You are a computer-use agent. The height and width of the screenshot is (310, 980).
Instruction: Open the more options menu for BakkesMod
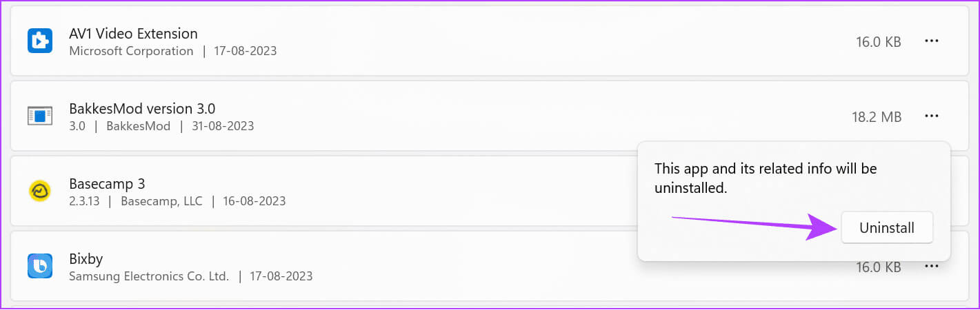point(932,116)
